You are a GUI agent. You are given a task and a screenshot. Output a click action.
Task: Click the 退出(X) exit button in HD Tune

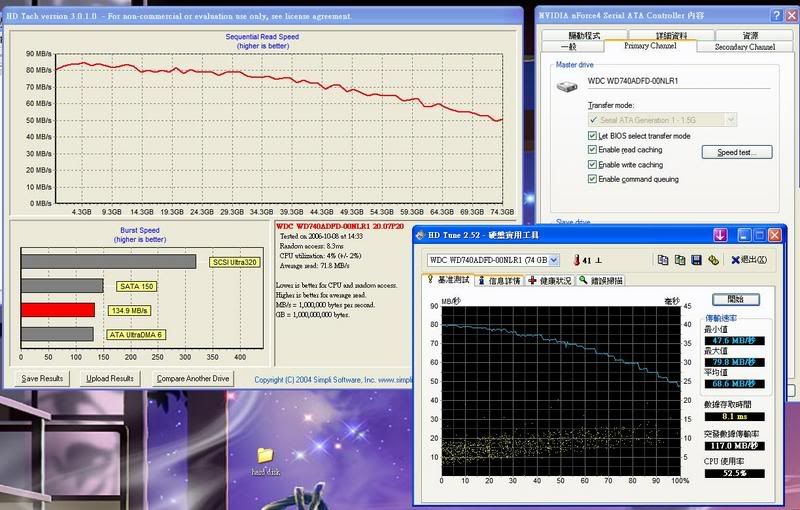point(748,260)
